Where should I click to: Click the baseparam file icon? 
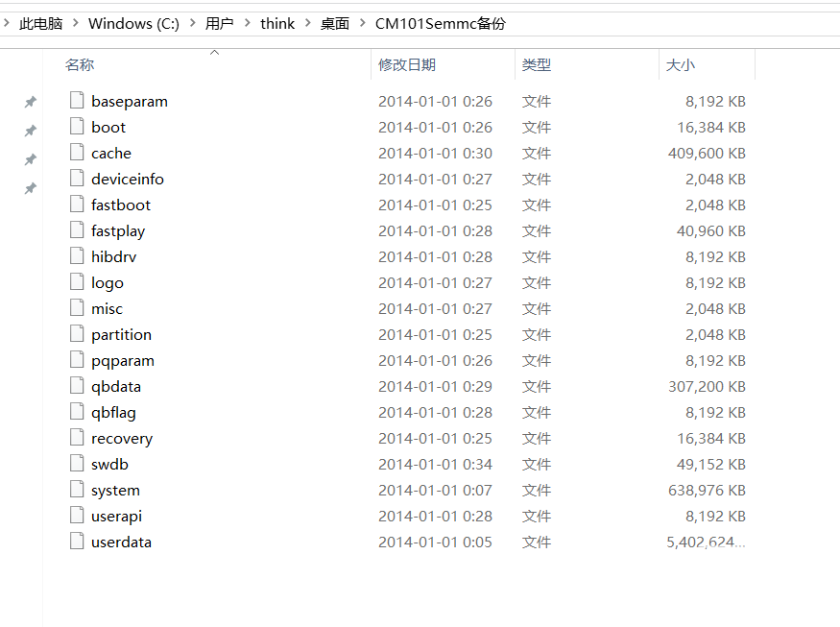(x=77, y=100)
